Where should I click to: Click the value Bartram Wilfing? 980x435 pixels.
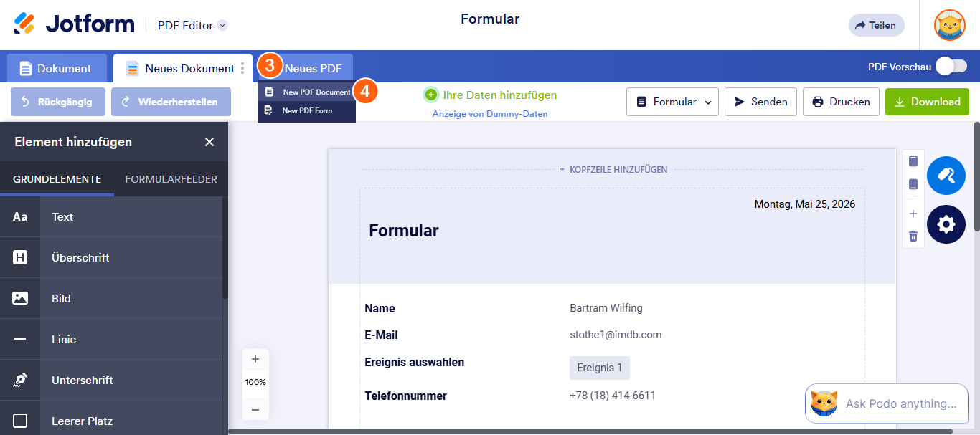tap(606, 308)
